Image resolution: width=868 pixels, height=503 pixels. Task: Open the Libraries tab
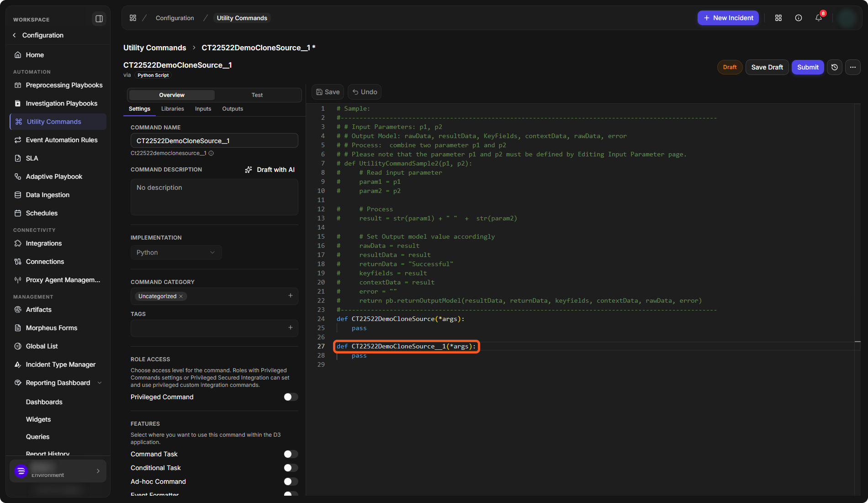tap(173, 109)
